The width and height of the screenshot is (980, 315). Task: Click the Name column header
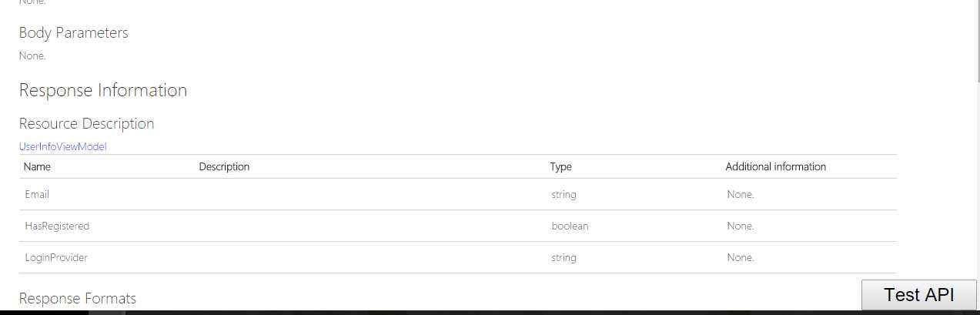coord(37,166)
